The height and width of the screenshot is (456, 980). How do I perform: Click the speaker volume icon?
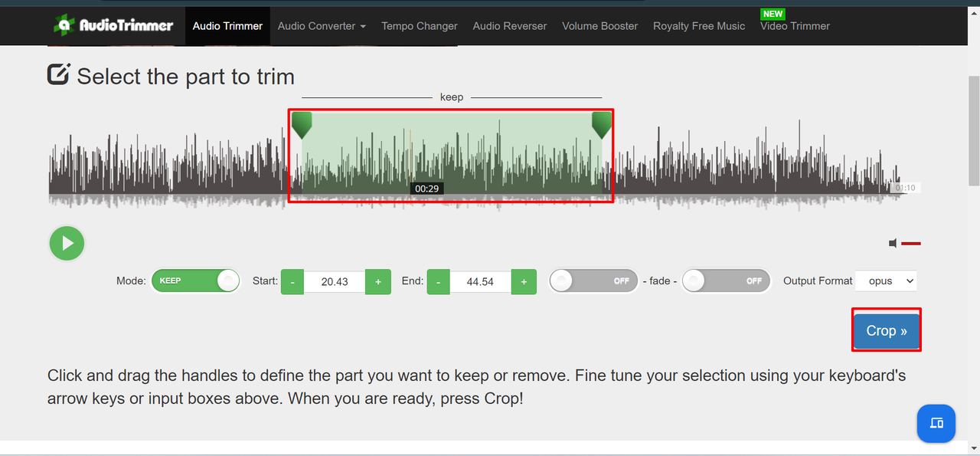coord(893,243)
